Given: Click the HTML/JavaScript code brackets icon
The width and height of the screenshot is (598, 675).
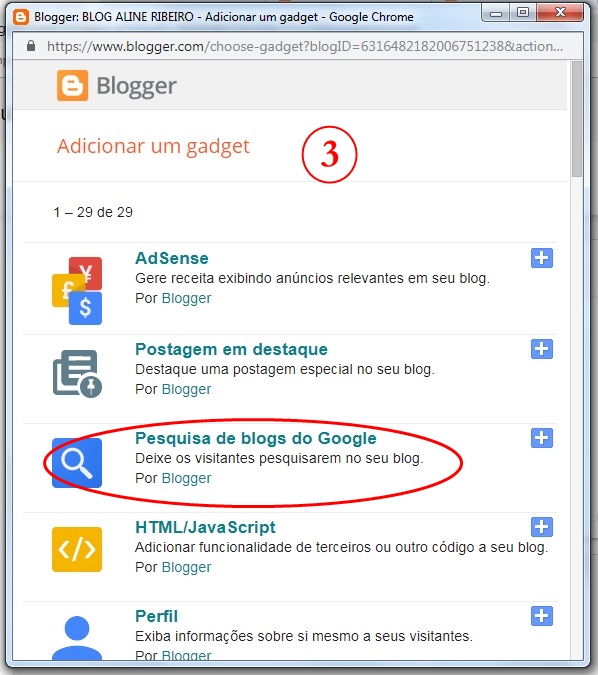Looking at the screenshot, I should (x=77, y=550).
